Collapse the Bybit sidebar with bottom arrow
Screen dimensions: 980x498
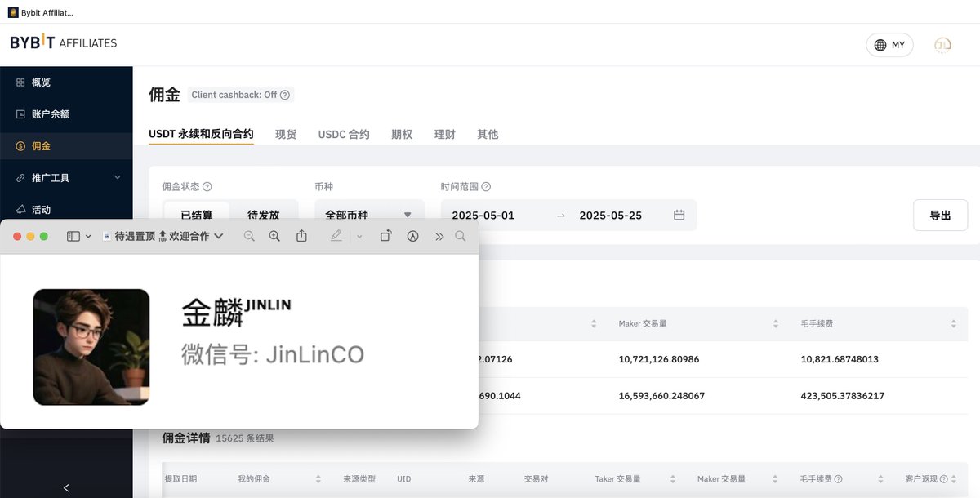(66, 488)
